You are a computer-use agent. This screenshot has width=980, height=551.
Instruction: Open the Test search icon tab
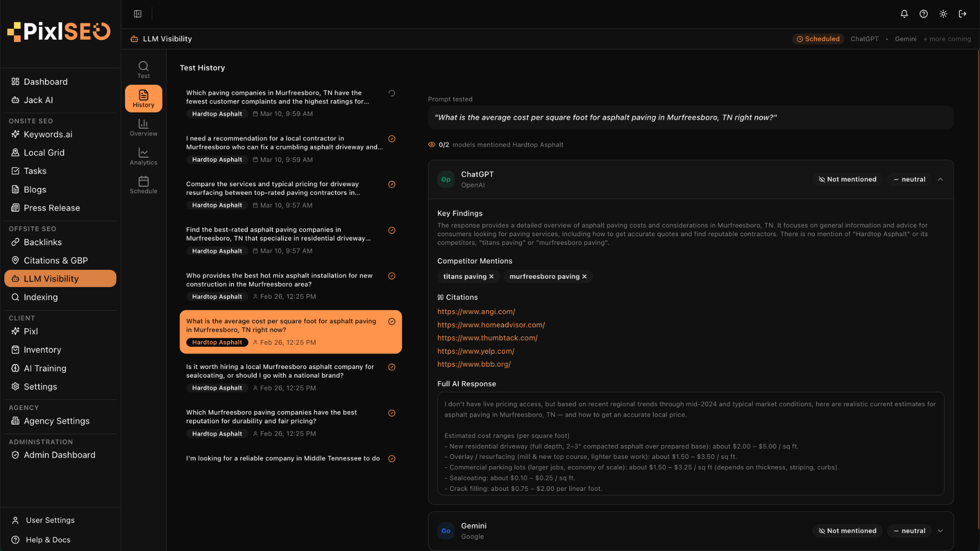(x=143, y=70)
